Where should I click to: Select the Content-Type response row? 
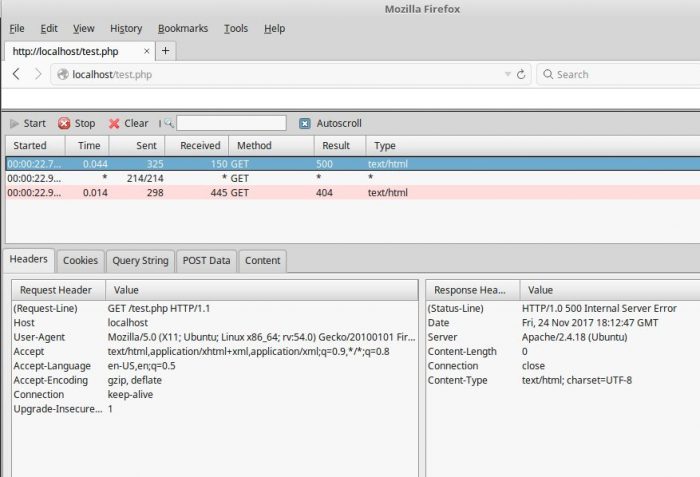click(563, 380)
